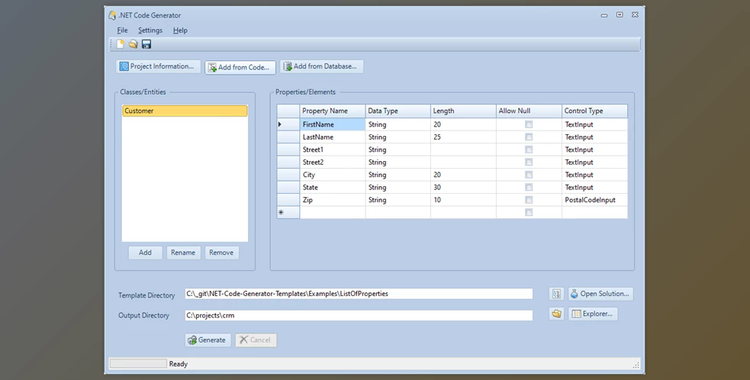Click the Control Type column header
The height and width of the screenshot is (380, 750).
[x=595, y=111]
